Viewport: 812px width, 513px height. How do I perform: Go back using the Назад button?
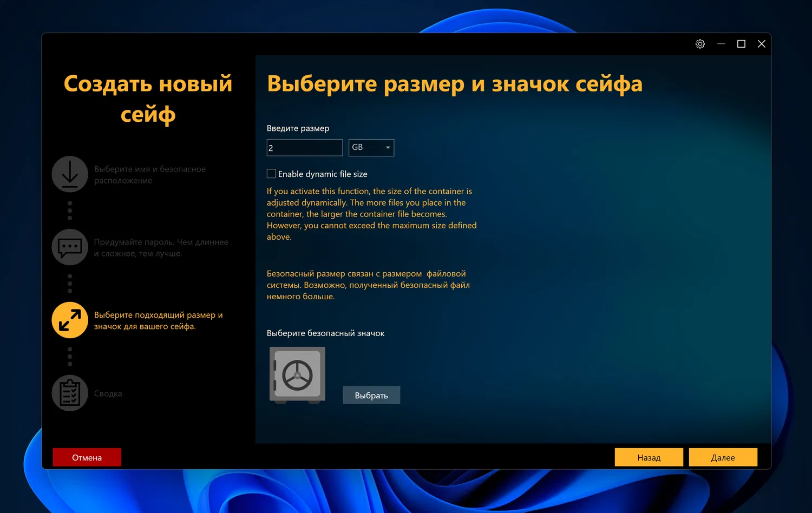(x=649, y=457)
